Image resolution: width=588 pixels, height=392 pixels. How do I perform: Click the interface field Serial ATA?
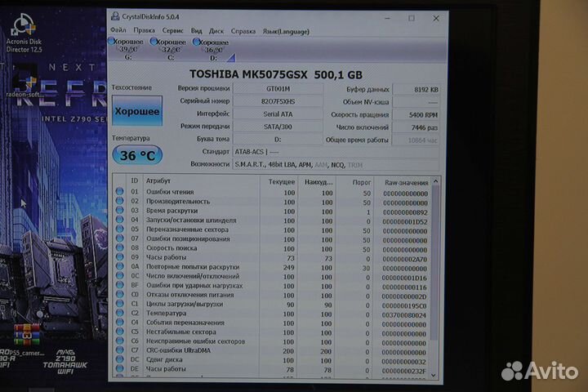278,114
